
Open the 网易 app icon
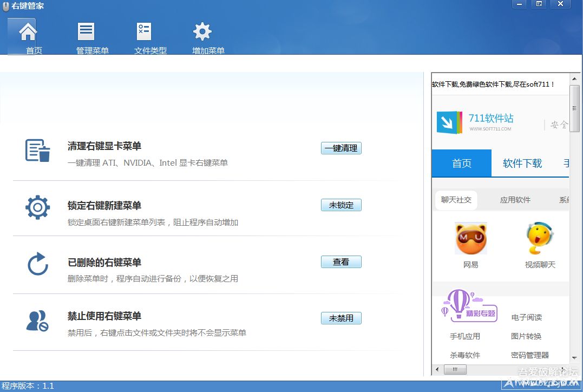point(470,238)
